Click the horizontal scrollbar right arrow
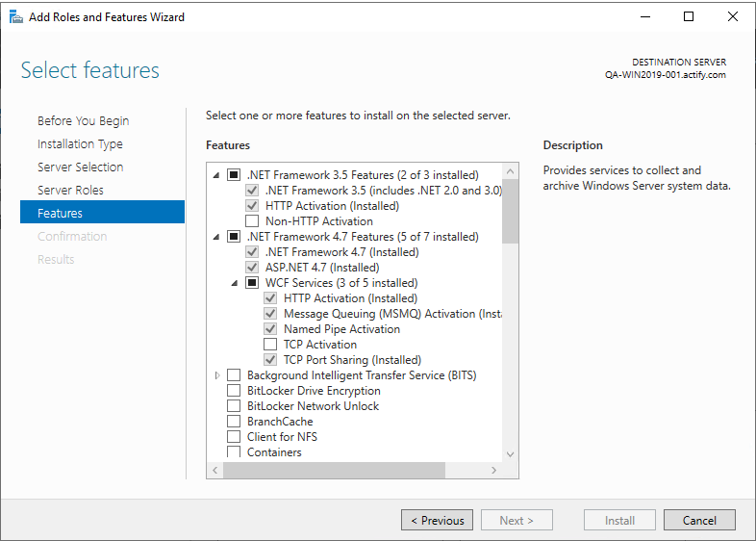756x541 pixels. [x=494, y=471]
